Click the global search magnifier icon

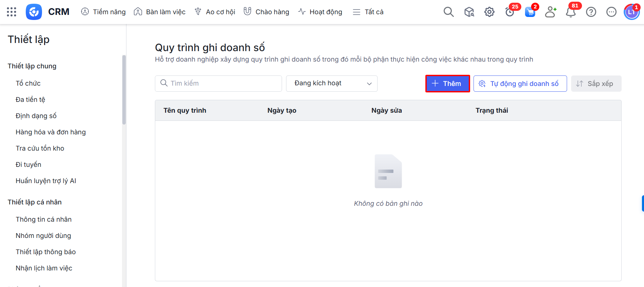[448, 12]
